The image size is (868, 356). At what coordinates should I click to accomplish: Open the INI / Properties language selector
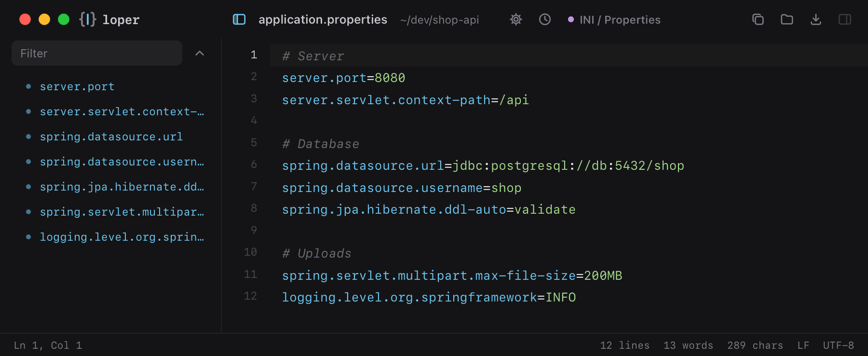[614, 20]
